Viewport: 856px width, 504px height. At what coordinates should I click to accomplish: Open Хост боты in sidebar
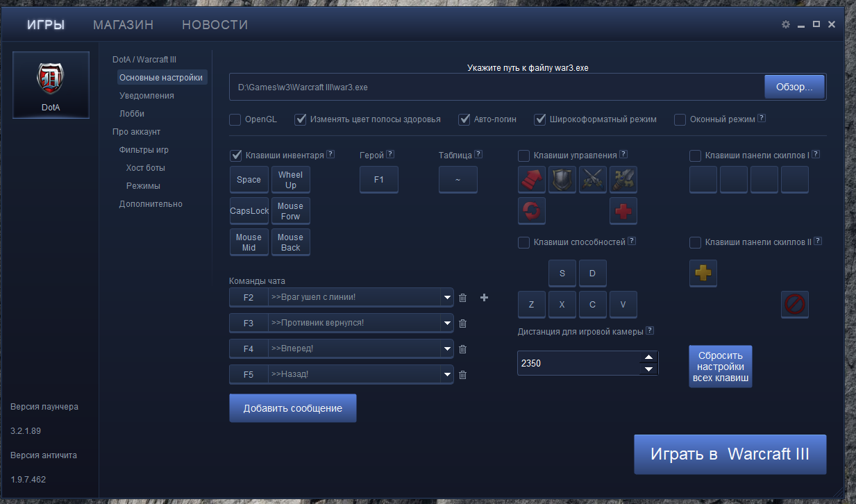146,168
